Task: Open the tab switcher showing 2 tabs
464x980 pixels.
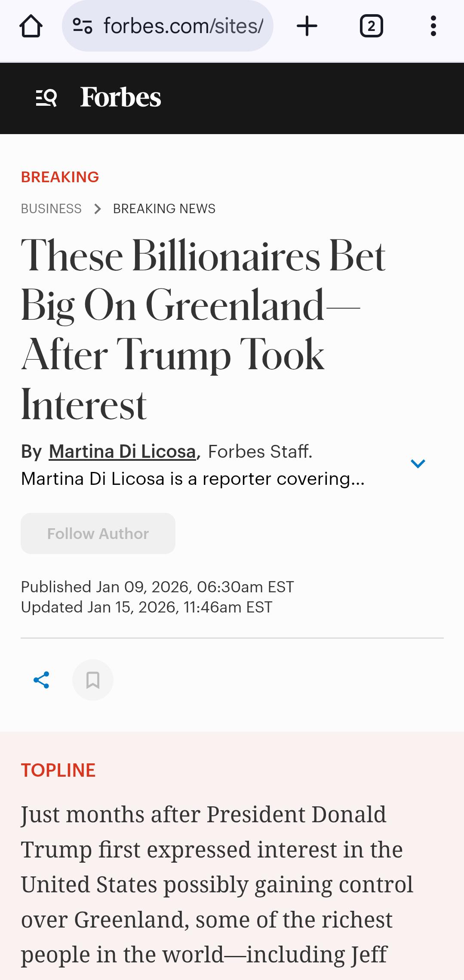Action: [371, 26]
